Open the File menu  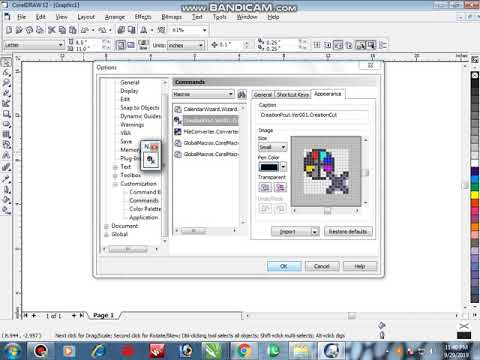21,17
